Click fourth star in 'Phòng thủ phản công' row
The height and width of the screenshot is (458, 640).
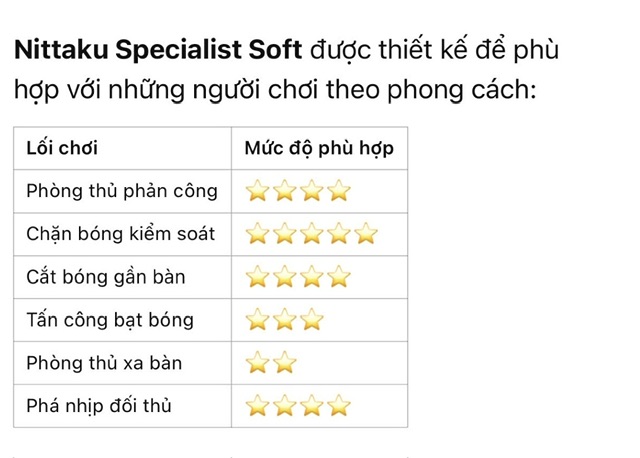click(x=339, y=191)
